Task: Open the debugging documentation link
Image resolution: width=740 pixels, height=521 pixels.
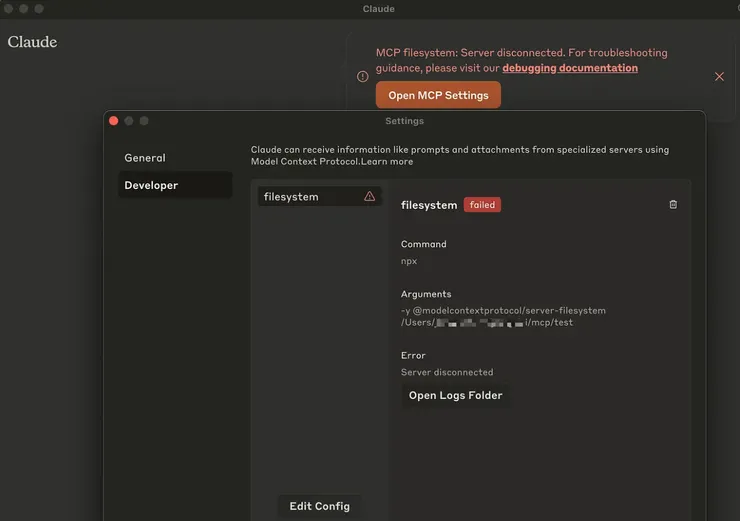Action: 570,68
